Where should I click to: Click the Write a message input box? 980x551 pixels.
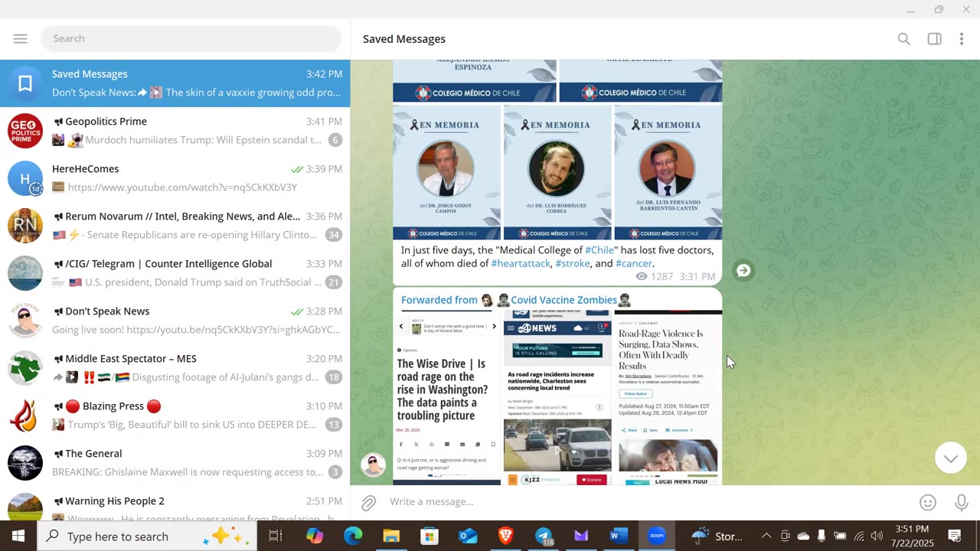point(647,502)
